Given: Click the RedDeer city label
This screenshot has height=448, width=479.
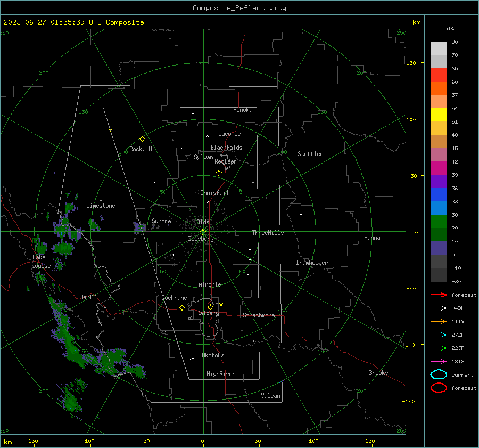Looking at the screenshot, I should [226, 161].
